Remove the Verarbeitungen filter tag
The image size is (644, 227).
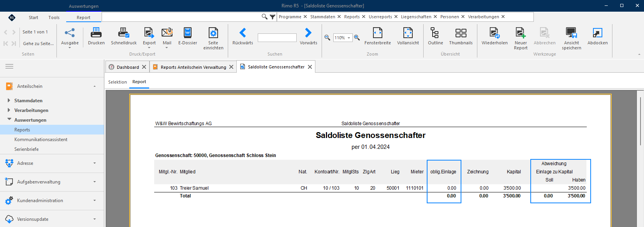(x=503, y=17)
